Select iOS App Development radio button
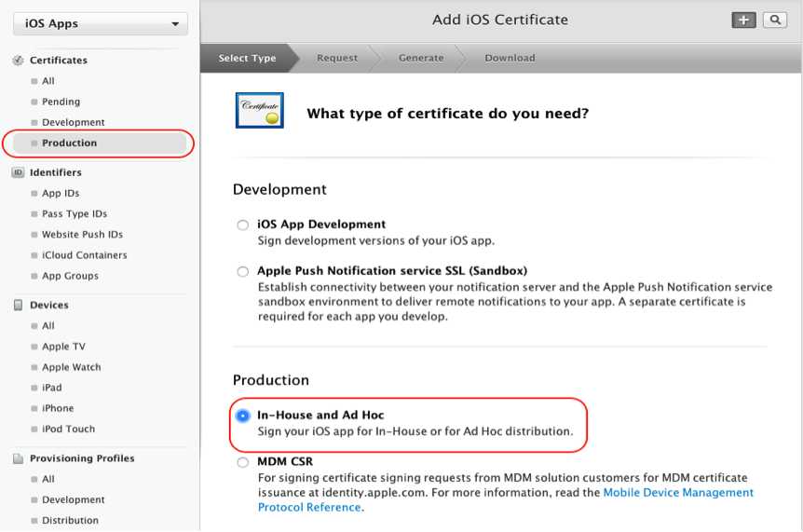 coord(243,225)
